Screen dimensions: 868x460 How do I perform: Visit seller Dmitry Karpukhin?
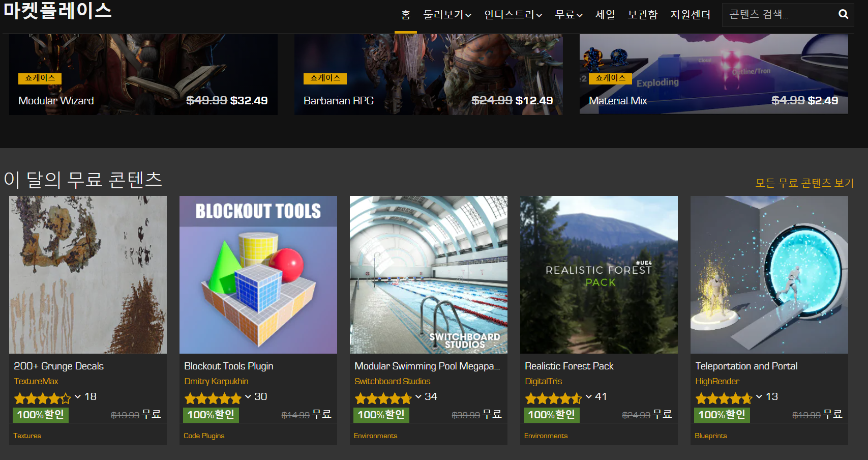coord(216,381)
